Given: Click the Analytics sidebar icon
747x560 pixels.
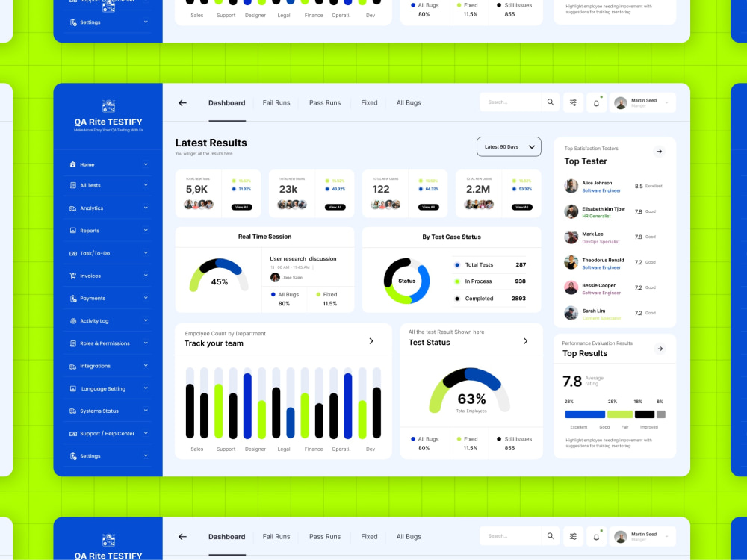Looking at the screenshot, I should tap(73, 208).
